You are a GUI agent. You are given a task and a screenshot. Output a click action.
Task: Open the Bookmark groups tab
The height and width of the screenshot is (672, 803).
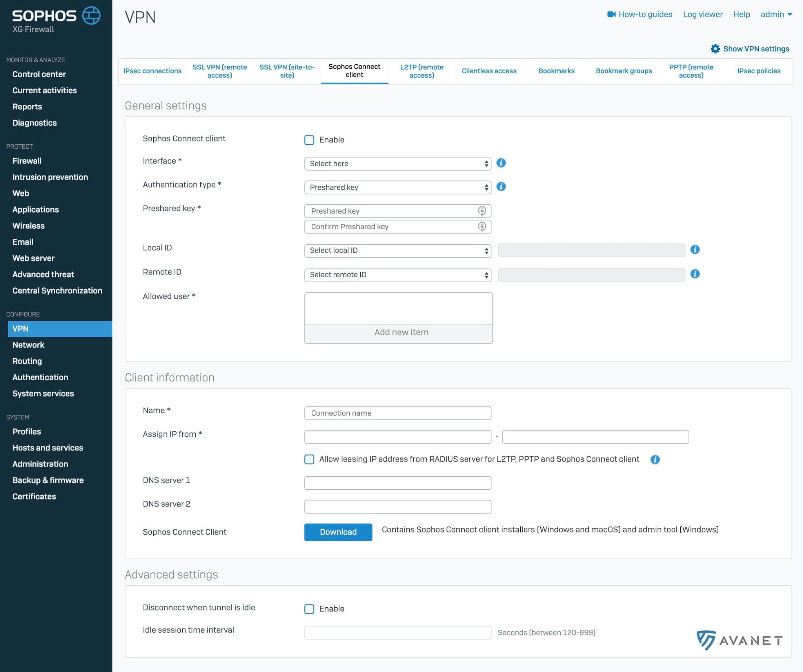coord(624,71)
